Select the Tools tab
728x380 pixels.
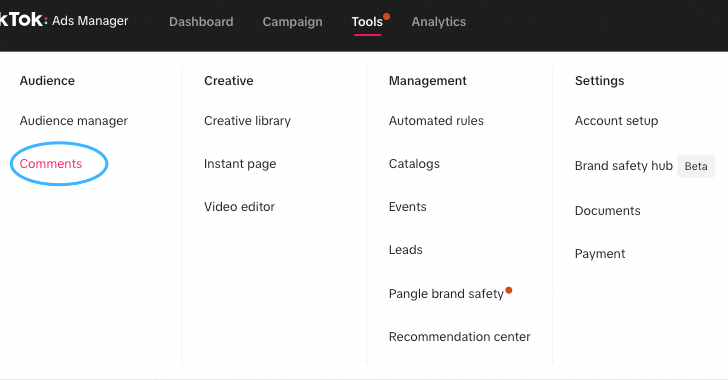[367, 21]
